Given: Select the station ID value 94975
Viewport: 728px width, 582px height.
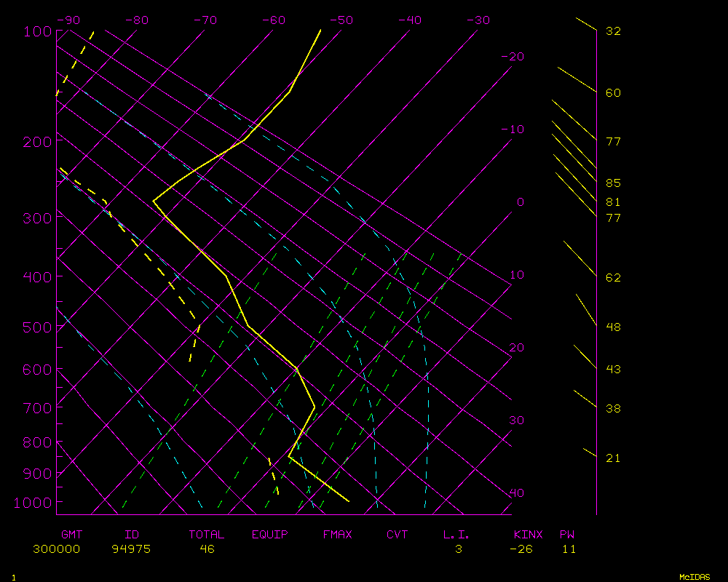Looking at the screenshot, I should coord(131,549).
